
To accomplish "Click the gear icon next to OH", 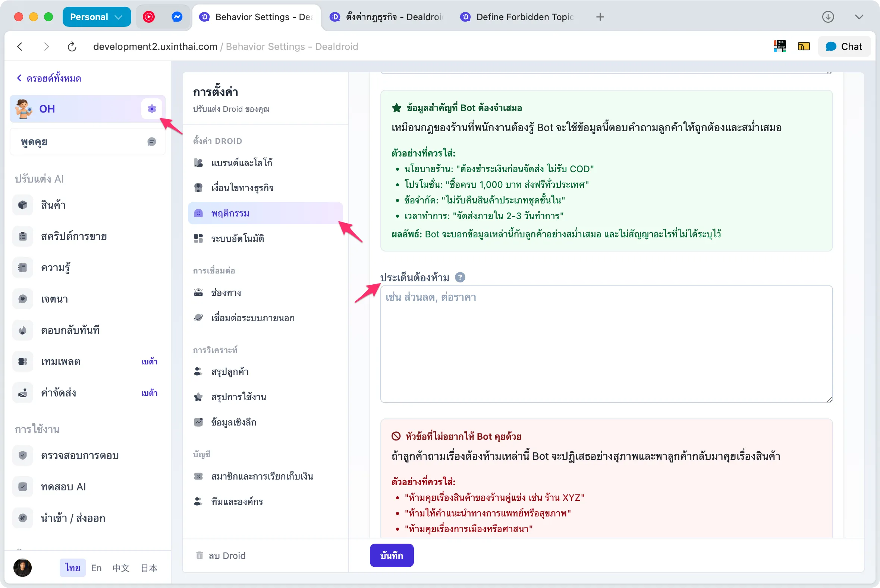I will [x=152, y=109].
